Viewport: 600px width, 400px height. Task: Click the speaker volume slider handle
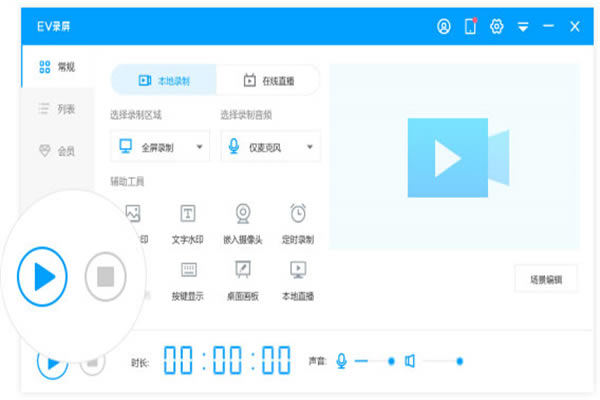(459, 360)
